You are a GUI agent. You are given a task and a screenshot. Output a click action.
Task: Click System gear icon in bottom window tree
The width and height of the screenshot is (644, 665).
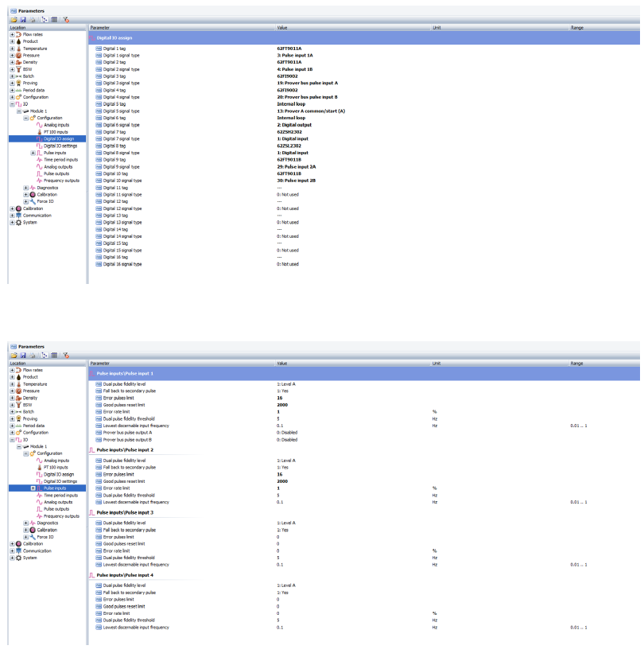click(x=18, y=558)
